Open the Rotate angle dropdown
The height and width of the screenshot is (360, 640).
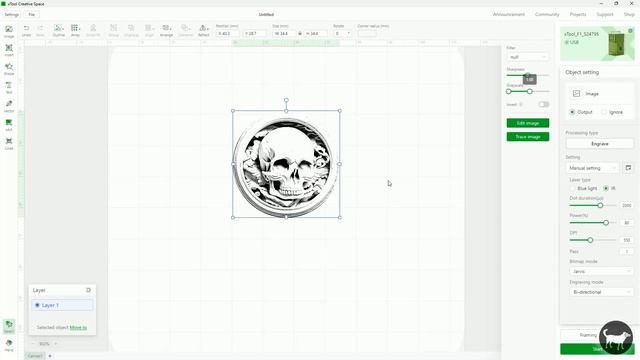coord(342,33)
